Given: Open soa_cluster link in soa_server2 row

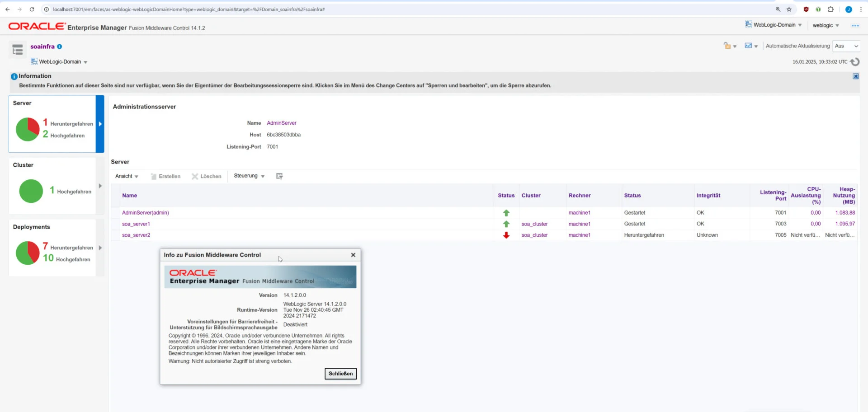Looking at the screenshot, I should click(534, 235).
